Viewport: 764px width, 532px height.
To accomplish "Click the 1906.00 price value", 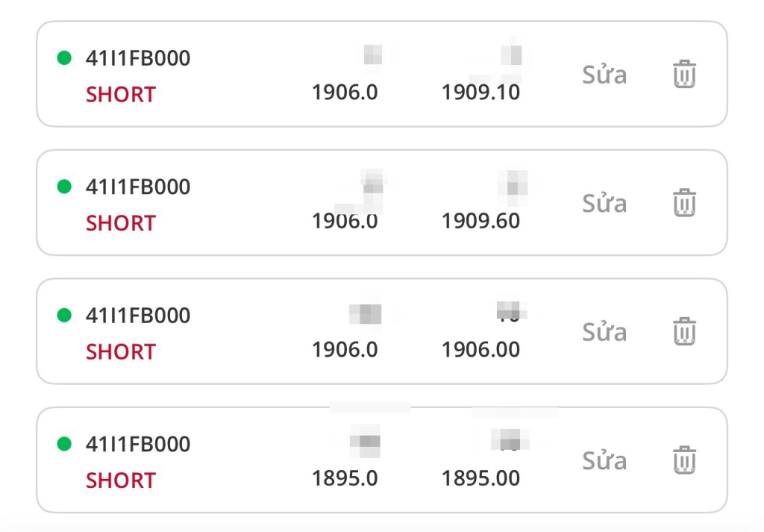I will pyautogui.click(x=480, y=349).
